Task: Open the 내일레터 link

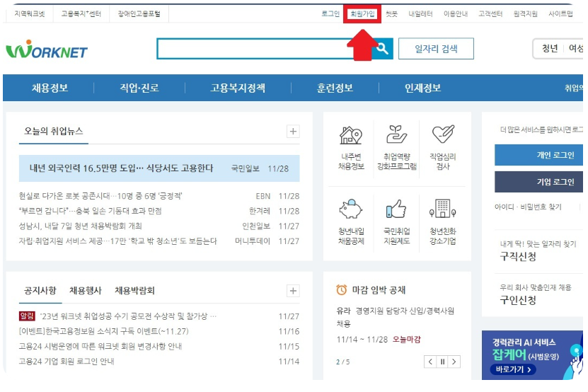Action: 420,14
